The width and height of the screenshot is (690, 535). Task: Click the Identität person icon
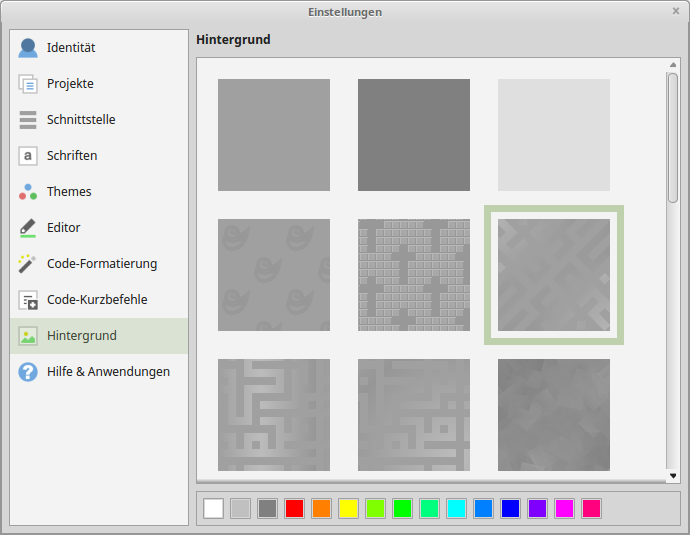click(28, 48)
